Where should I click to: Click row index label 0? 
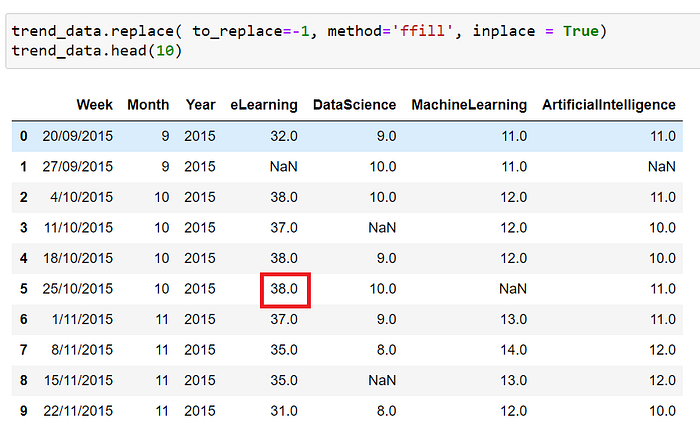(24, 136)
